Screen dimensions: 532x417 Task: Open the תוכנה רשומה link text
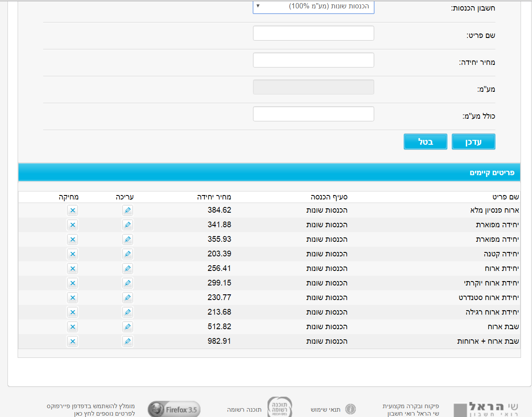[x=244, y=409]
